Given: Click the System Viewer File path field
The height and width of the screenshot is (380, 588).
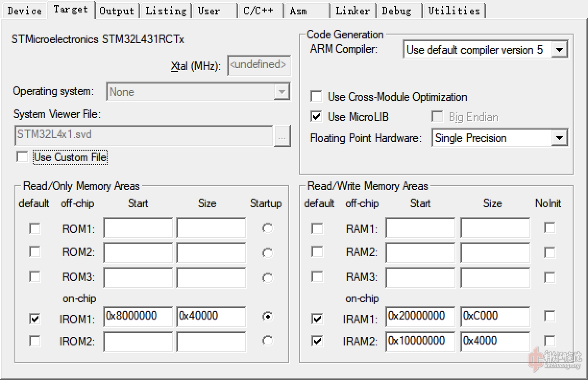Looking at the screenshot, I should [144, 135].
